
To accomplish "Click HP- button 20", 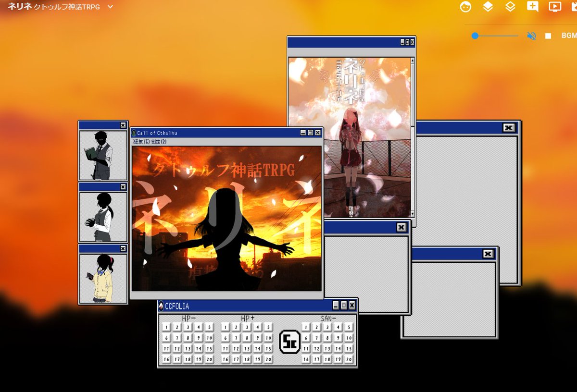I will pyautogui.click(x=209, y=359).
